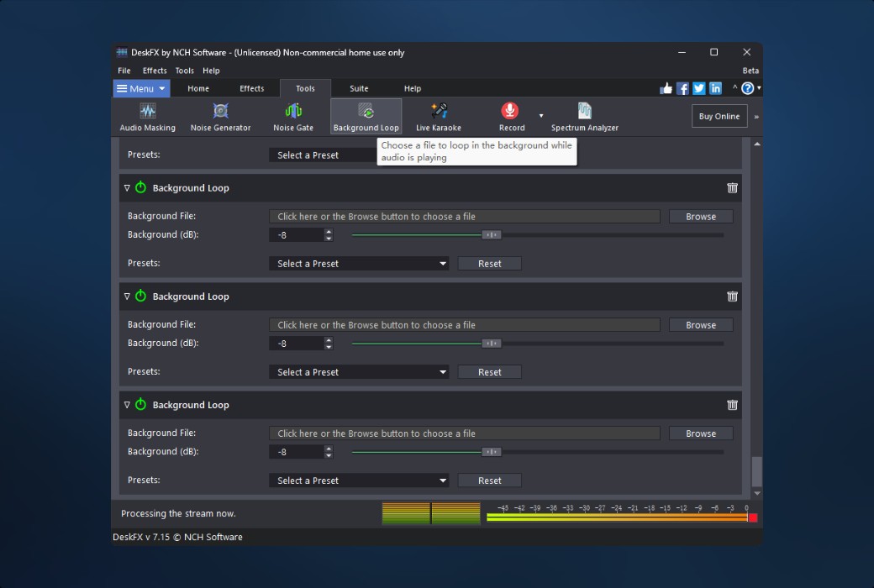Launch the Live Karaoke tool

pos(439,117)
